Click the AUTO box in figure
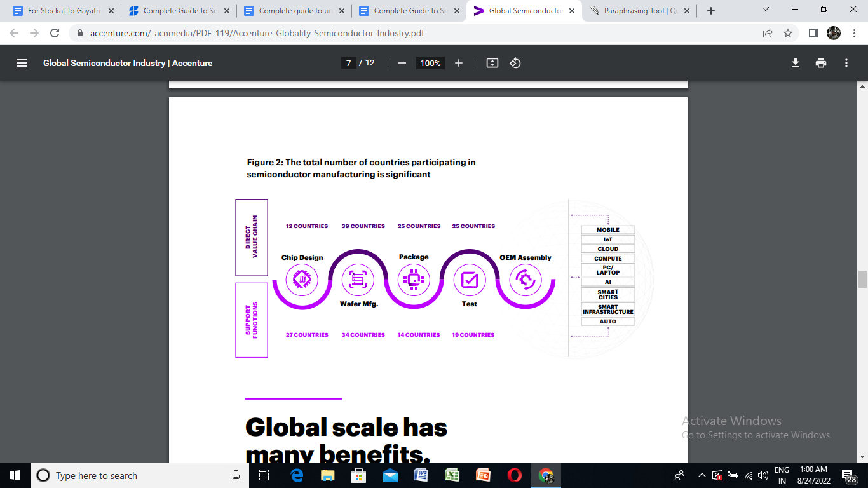The width and height of the screenshot is (868, 488). point(608,322)
